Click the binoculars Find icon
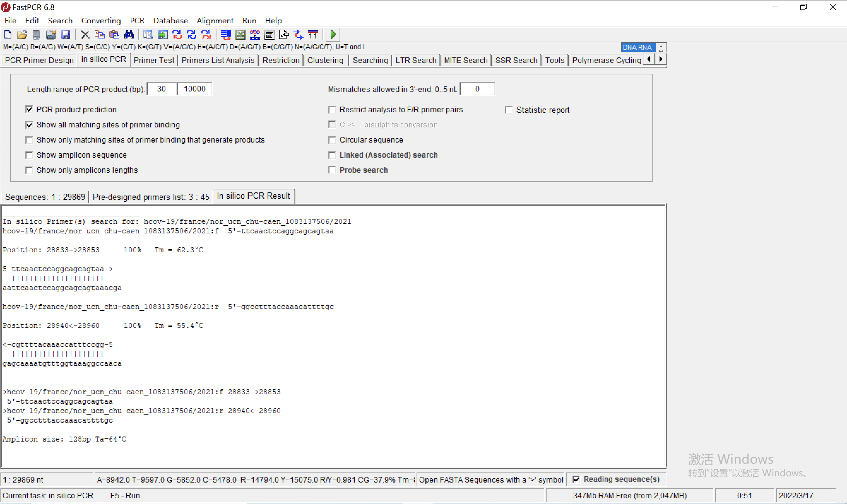Image resolution: width=847 pixels, height=504 pixels. [129, 35]
